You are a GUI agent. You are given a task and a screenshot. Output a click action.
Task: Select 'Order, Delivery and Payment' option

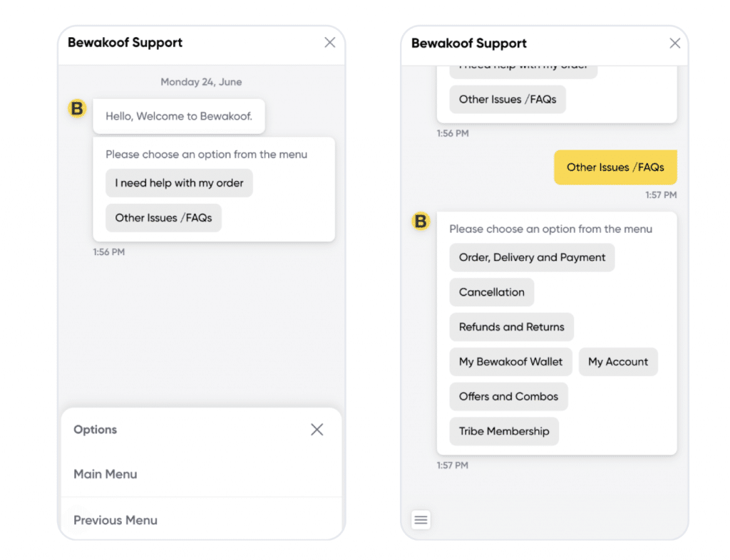(532, 258)
